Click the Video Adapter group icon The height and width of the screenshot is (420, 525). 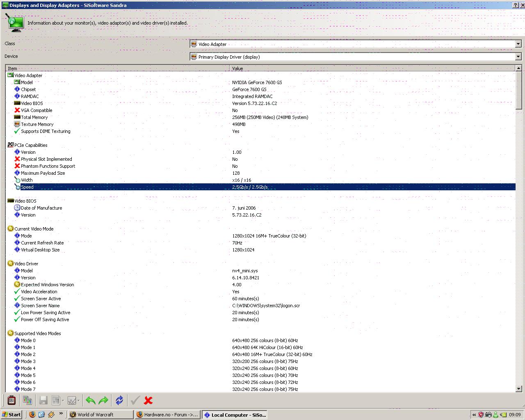coord(11,75)
